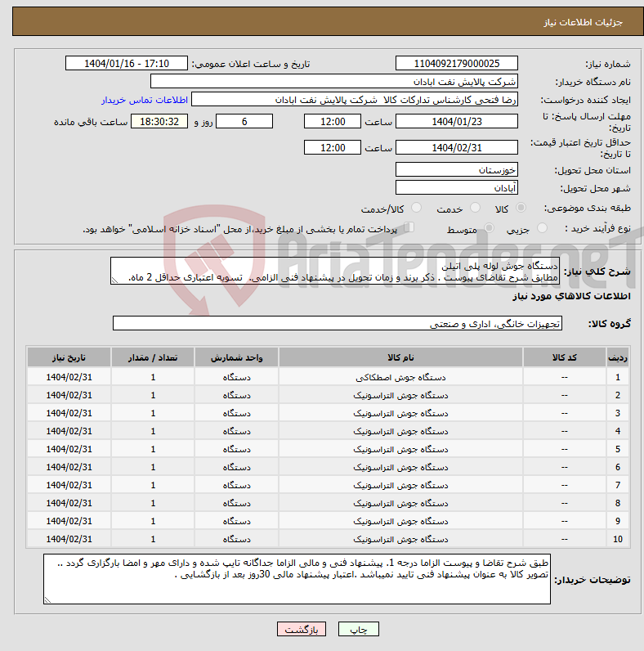Image resolution: width=644 pixels, height=651 pixels.
Task: Click the response deadline date 1404/01/23
Action: tap(457, 121)
